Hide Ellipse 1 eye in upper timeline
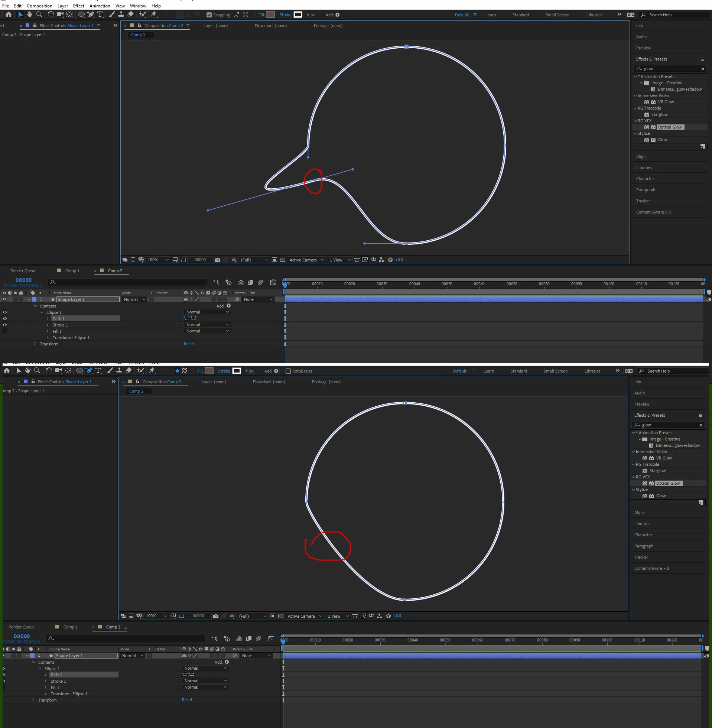The height and width of the screenshot is (728, 712). point(4,312)
